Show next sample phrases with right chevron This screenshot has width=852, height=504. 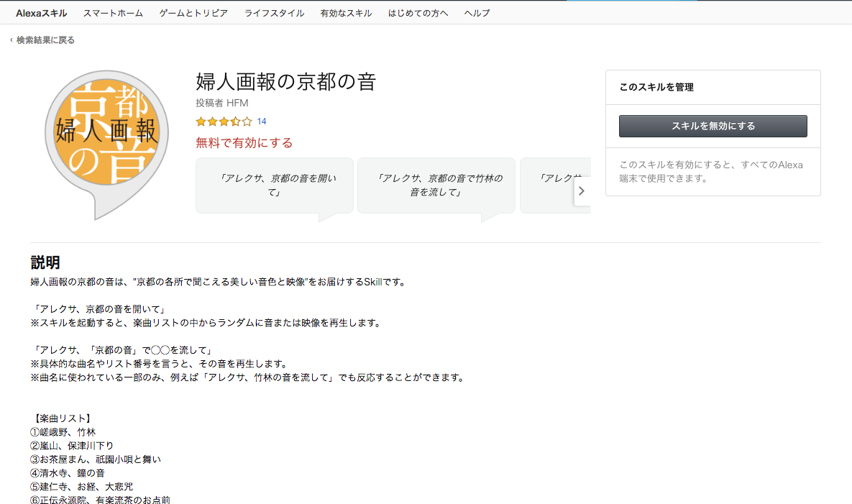pos(582,191)
